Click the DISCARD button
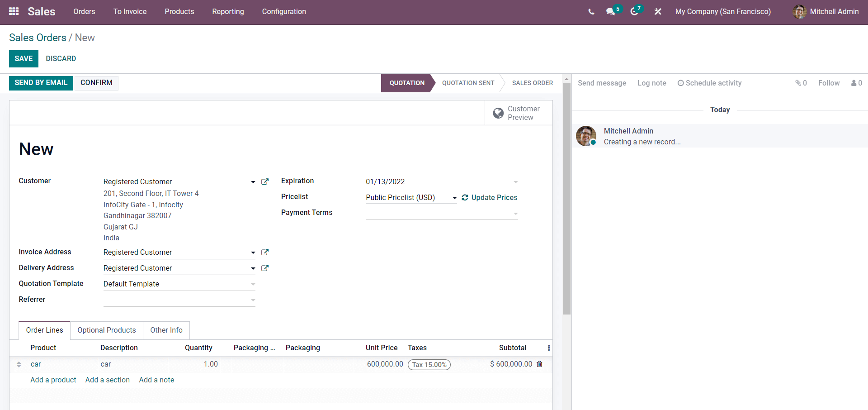This screenshot has height=410, width=868. click(x=61, y=59)
